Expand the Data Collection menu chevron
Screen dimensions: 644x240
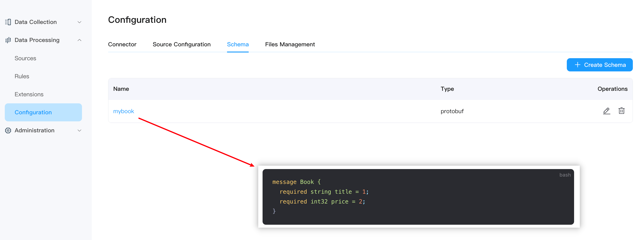79,22
